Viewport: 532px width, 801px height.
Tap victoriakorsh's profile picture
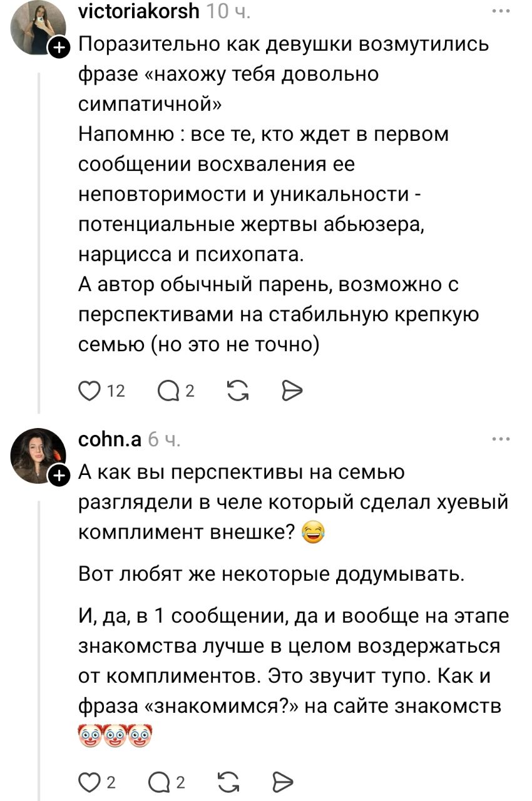pos(38,26)
